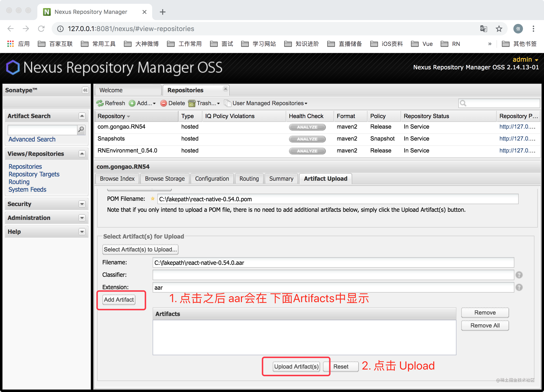The width and height of the screenshot is (544, 392).
Task: Open the Chrome profile avatar
Action: 518,29
